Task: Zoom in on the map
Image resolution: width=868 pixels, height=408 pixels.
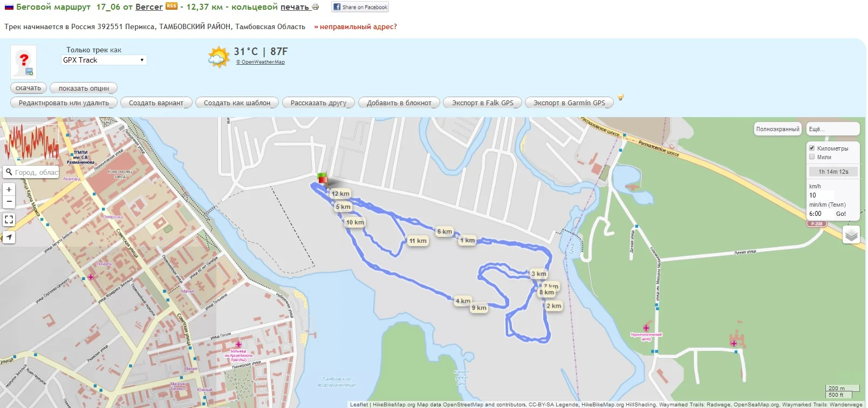Action: point(9,189)
